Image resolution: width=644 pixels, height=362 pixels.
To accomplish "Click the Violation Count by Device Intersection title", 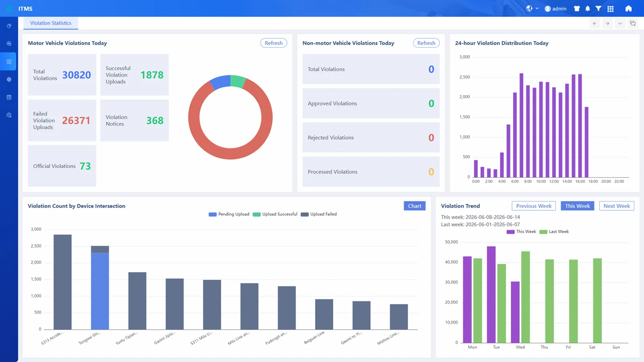I will tap(76, 206).
